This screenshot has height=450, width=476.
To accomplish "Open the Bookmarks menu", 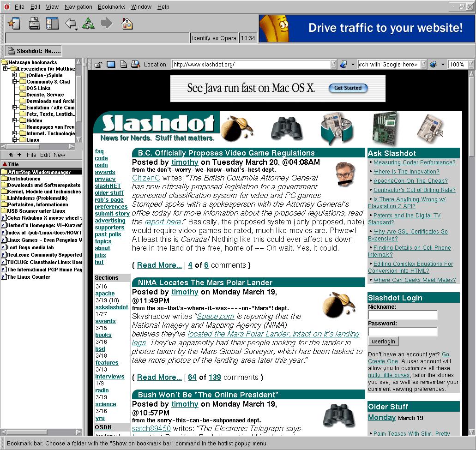I will coord(111,7).
